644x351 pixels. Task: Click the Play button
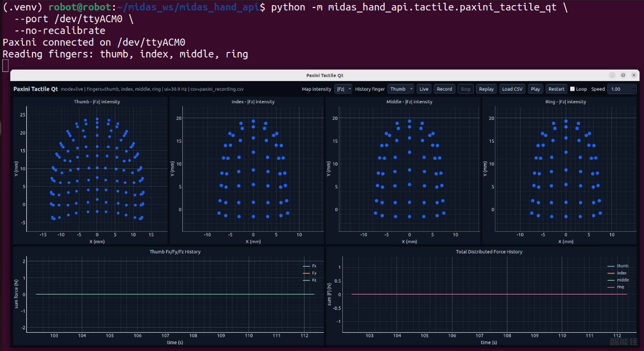tap(535, 89)
